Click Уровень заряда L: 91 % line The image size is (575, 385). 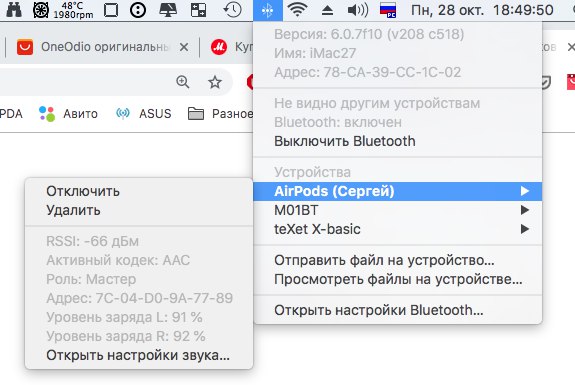pos(139,317)
